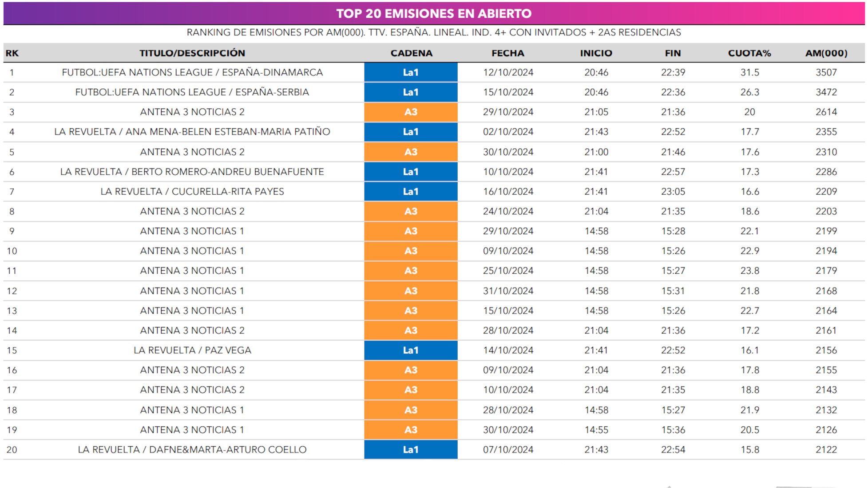Click the AM(000) column header
This screenshot has width=868, height=488.
(826, 53)
